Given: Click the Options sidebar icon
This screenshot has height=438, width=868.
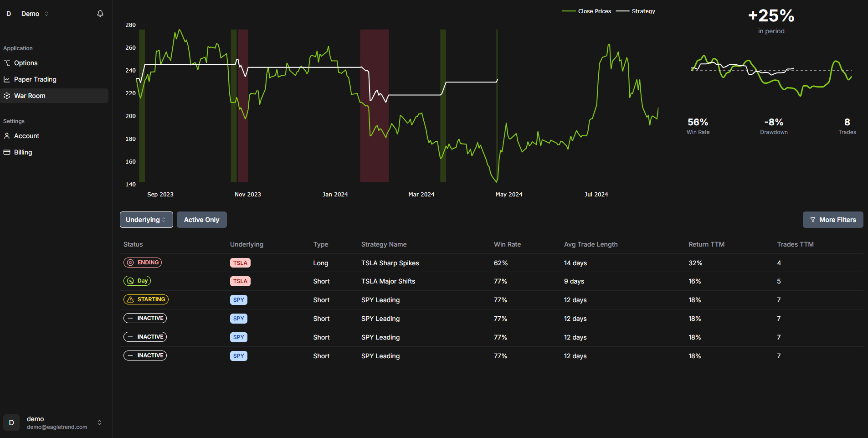Looking at the screenshot, I should [x=7, y=63].
